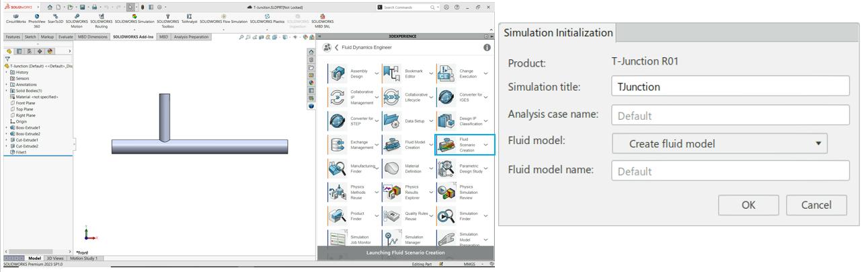Image resolution: width=868 pixels, height=272 pixels.
Task: Select the Front Plane tree item
Action: 24,102
